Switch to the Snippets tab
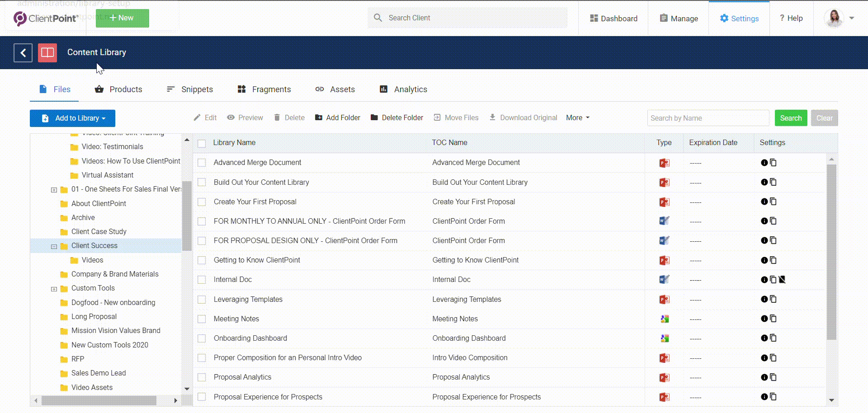The width and height of the screenshot is (868, 413). [x=190, y=89]
